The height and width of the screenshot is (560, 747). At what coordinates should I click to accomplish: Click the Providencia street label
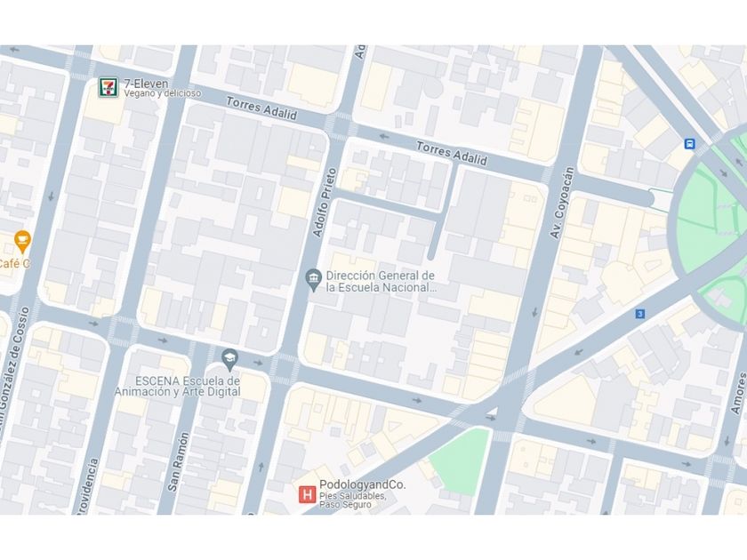point(87,486)
